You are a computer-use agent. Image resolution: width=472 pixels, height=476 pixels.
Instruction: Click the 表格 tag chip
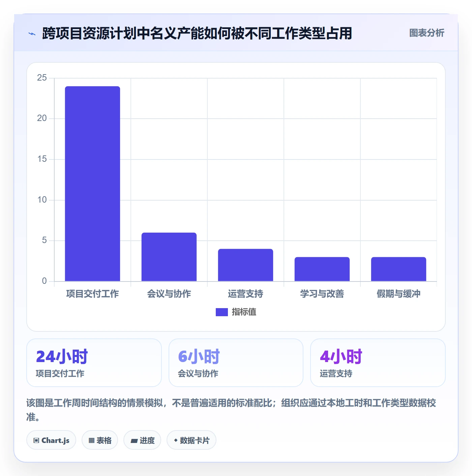(x=100, y=440)
